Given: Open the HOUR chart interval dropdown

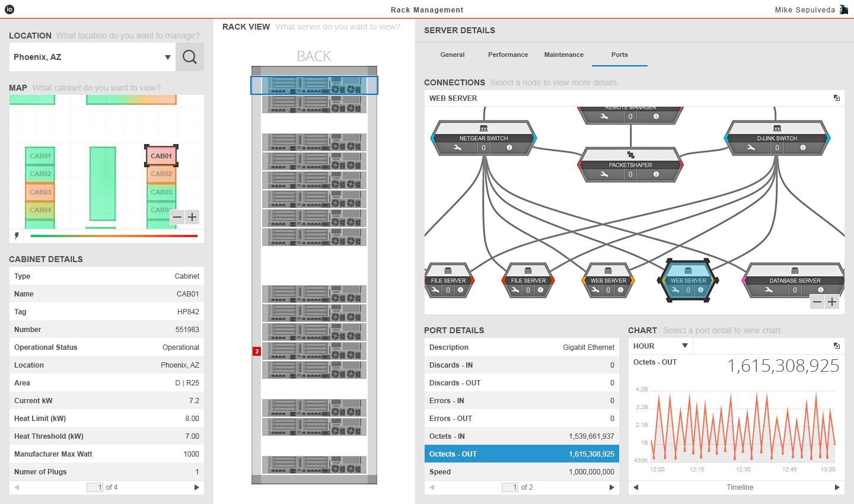Looking at the screenshot, I should tap(684, 346).
